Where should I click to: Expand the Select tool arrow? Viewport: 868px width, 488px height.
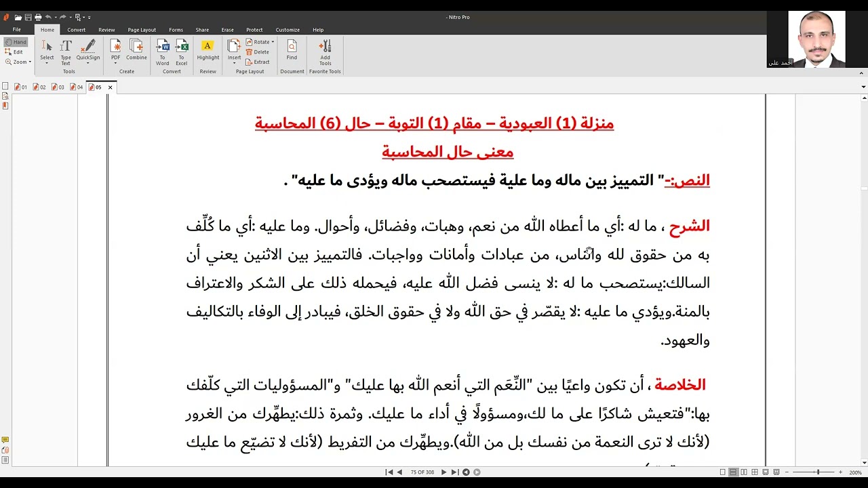point(47,63)
